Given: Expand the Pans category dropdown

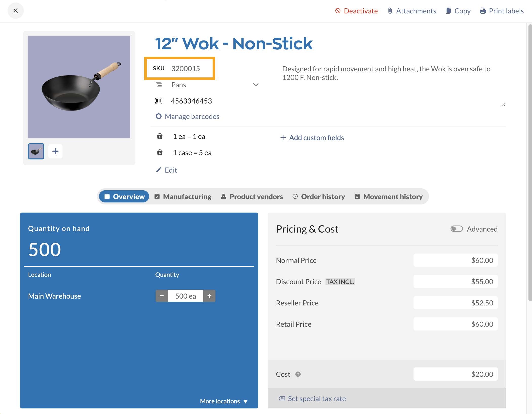Looking at the screenshot, I should [256, 85].
